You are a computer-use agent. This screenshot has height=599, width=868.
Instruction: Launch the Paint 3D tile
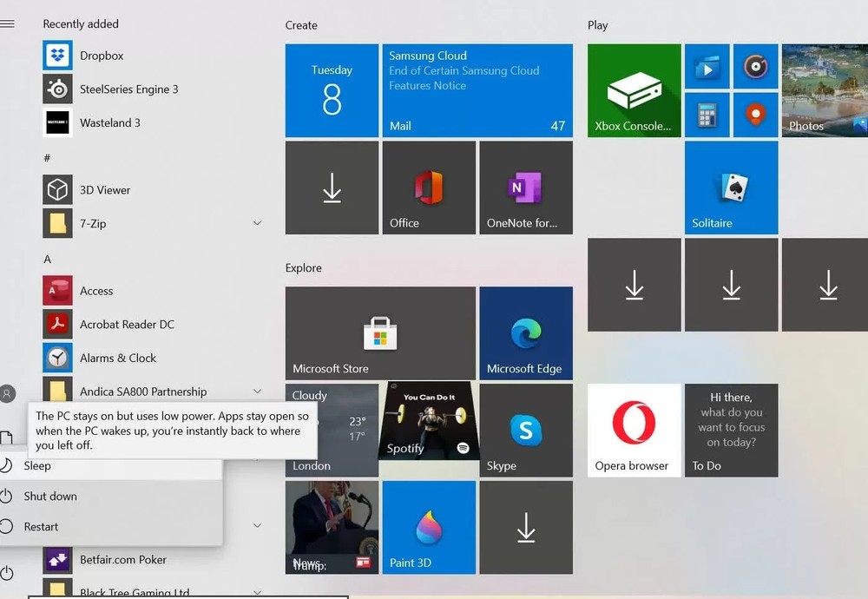pos(429,528)
